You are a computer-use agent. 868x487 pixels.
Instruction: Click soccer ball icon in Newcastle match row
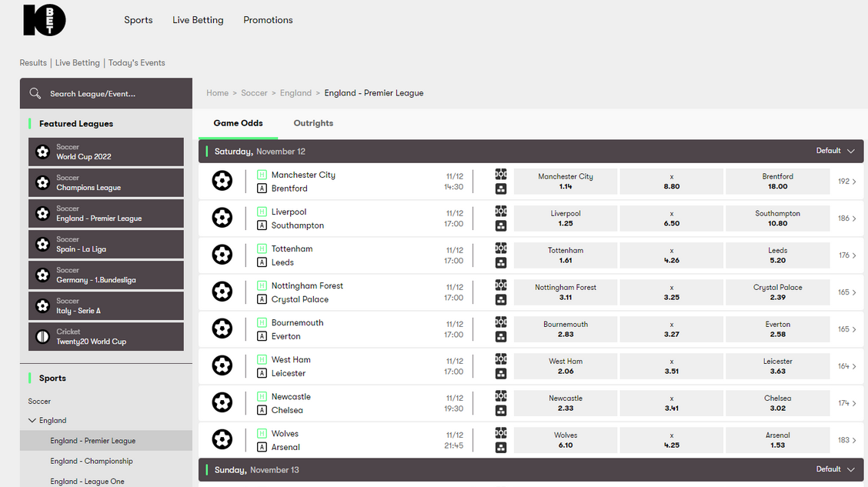[222, 402]
